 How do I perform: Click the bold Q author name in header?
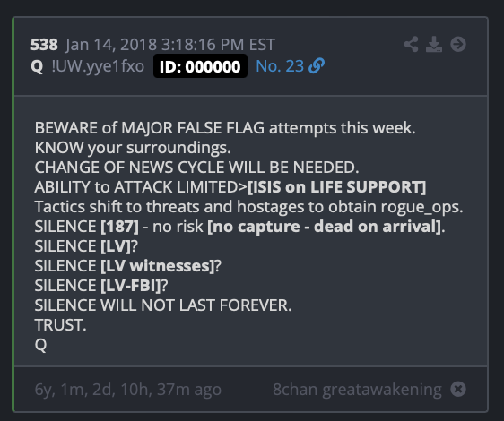click(37, 66)
